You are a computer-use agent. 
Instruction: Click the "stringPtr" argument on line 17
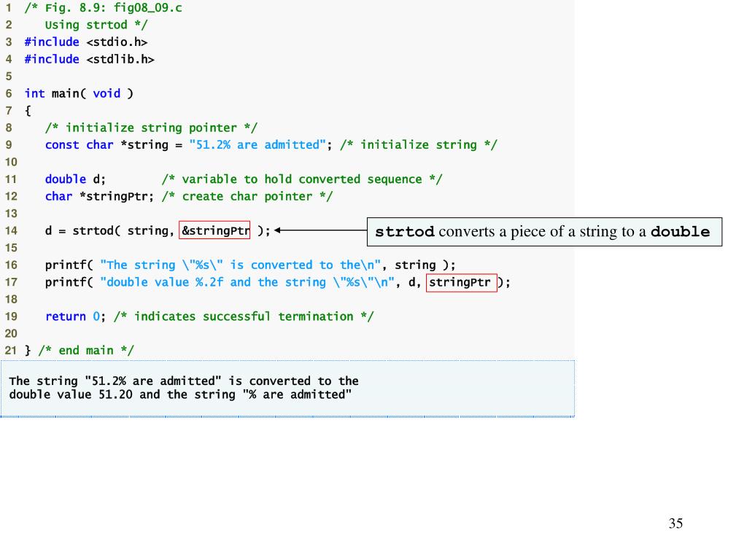point(461,282)
